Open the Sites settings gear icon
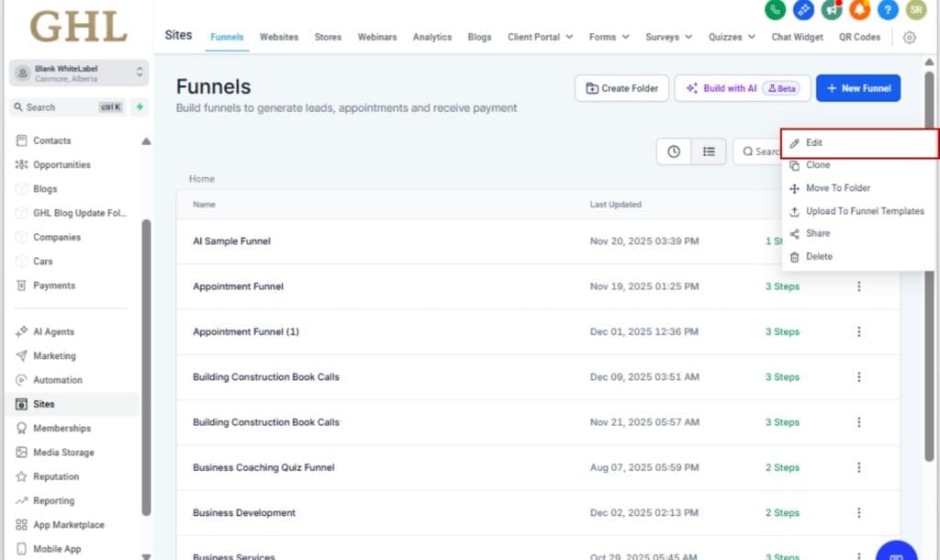The height and width of the screenshot is (560, 940). 909,38
